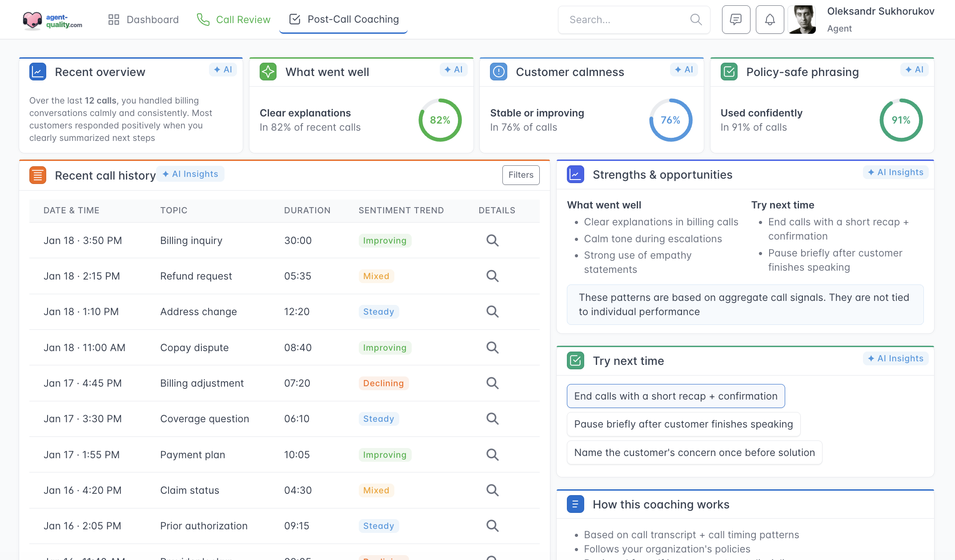Go to the Dashboard tab
This screenshot has height=560, width=955.
pos(143,20)
